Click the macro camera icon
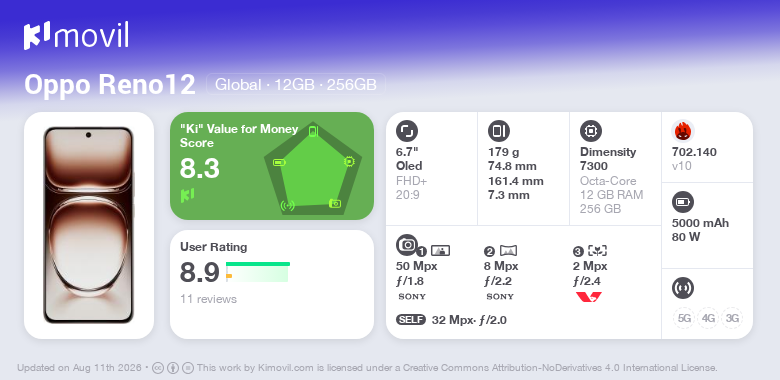The image size is (780, 380). click(x=597, y=251)
